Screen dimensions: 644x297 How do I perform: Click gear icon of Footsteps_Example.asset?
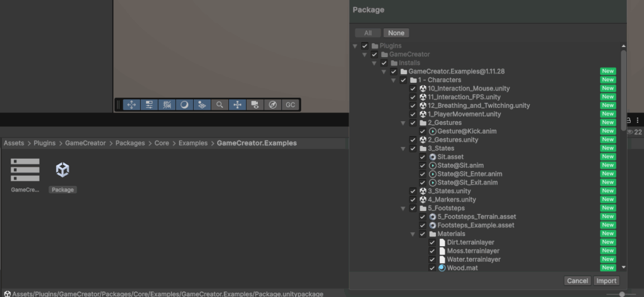[x=433, y=225]
